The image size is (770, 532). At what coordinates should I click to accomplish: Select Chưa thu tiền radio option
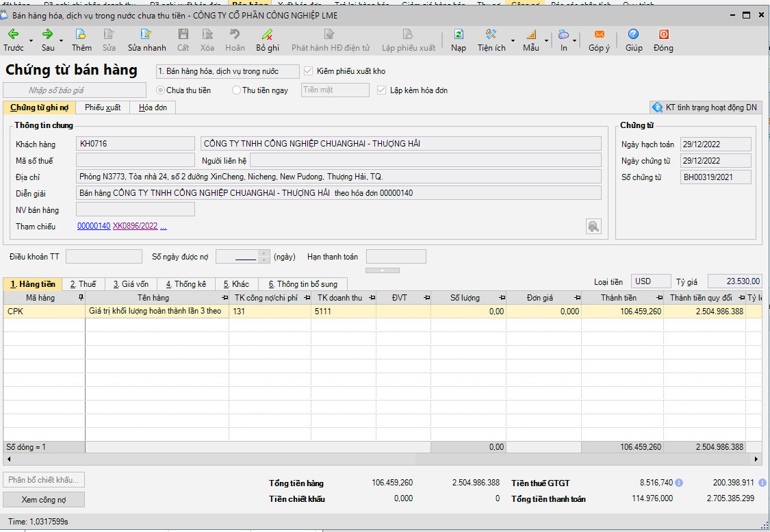coord(160,90)
